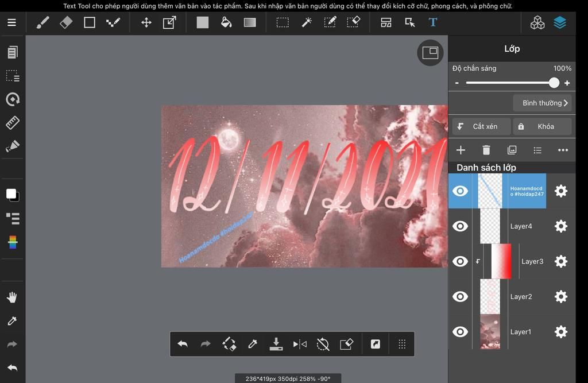Open settings gear for Layer1
This screenshot has width=588, height=383.
coord(560,332)
